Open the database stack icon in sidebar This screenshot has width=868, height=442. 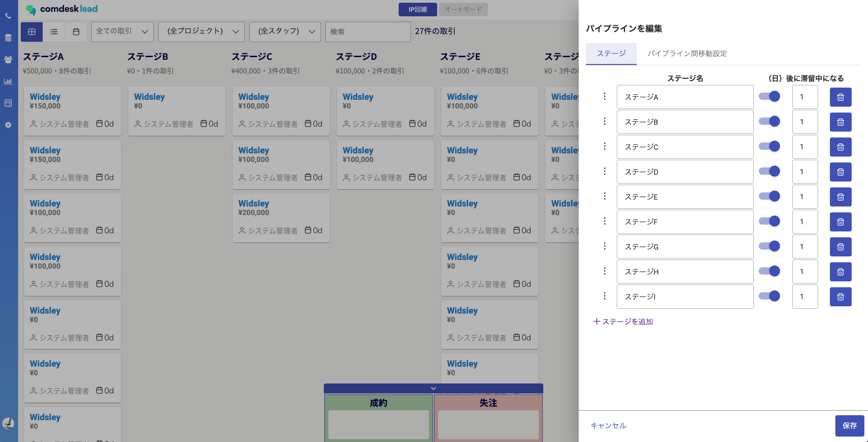point(8,38)
